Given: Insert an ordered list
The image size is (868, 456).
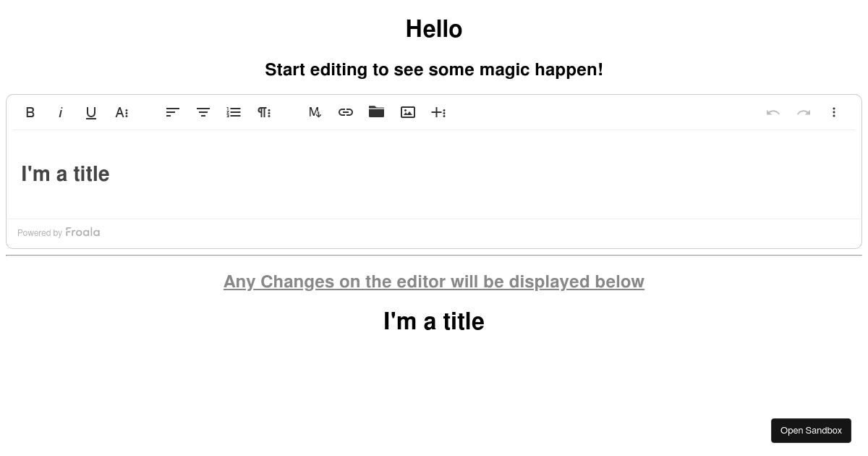Looking at the screenshot, I should [234, 112].
